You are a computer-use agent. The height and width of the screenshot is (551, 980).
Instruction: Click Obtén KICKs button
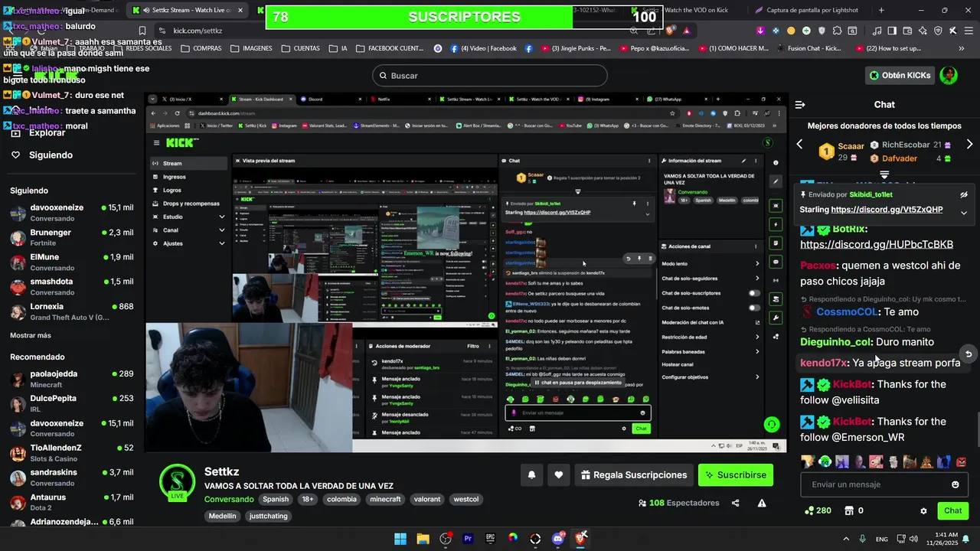tap(900, 75)
